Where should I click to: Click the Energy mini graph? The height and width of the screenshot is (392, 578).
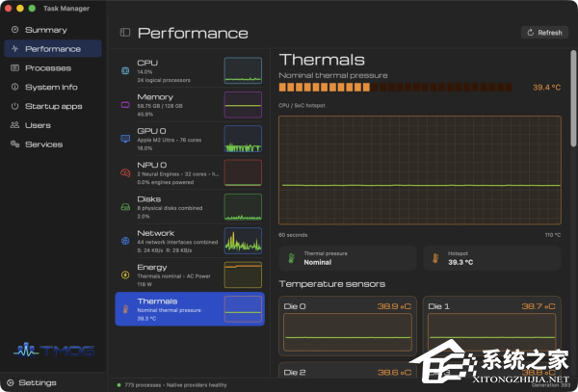coord(243,274)
